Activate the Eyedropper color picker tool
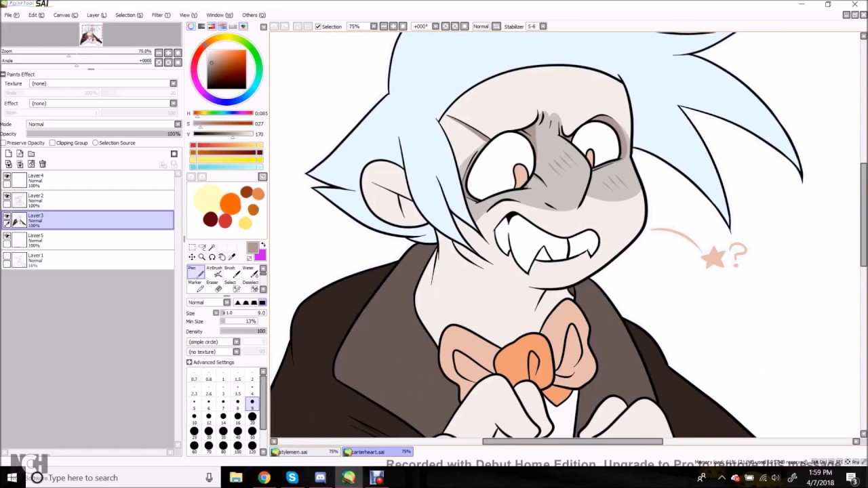Image resolution: width=868 pixels, height=488 pixels. [232, 257]
